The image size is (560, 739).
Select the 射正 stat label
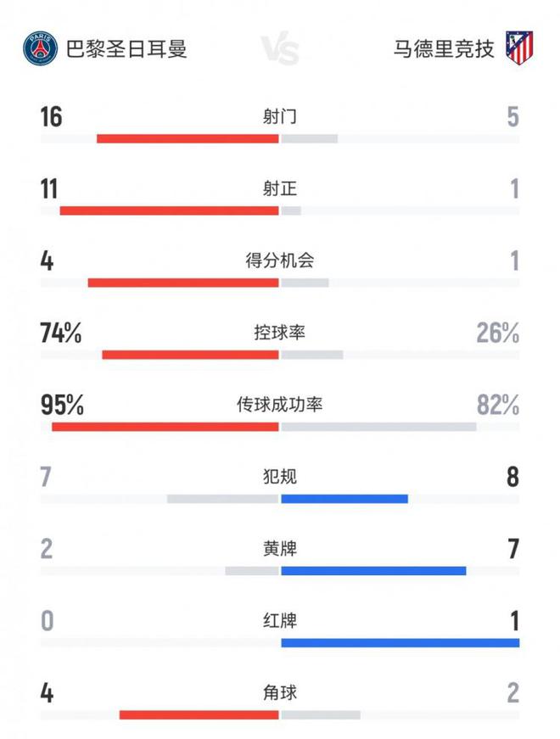click(280, 188)
